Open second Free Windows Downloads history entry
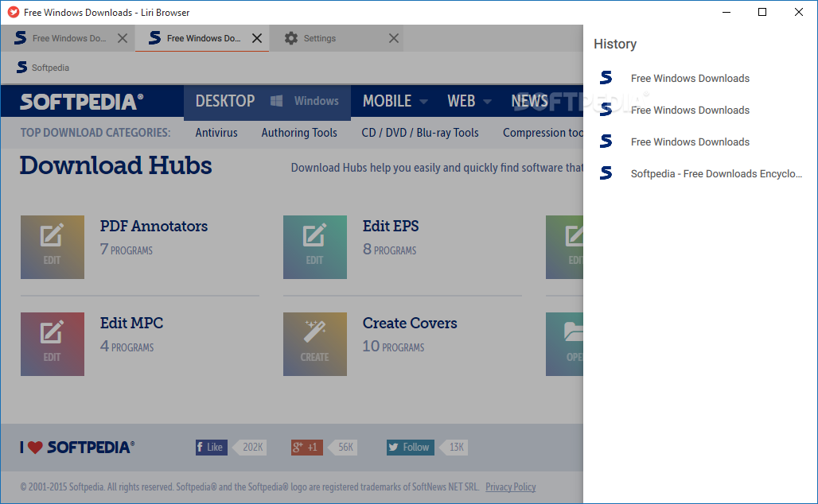Image resolution: width=818 pixels, height=504 pixels. [x=700, y=110]
